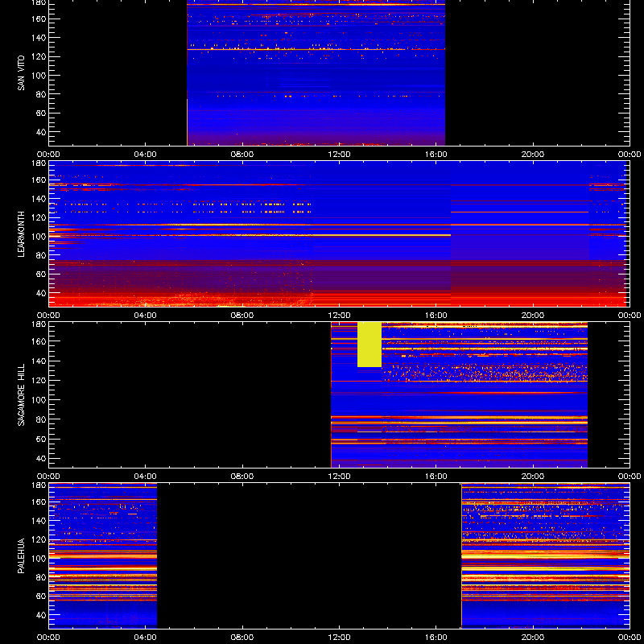The image size is (644, 644).
Task: Select the yellow block in Sagamore Hill spectrogram
Action: pyautogui.click(x=369, y=345)
